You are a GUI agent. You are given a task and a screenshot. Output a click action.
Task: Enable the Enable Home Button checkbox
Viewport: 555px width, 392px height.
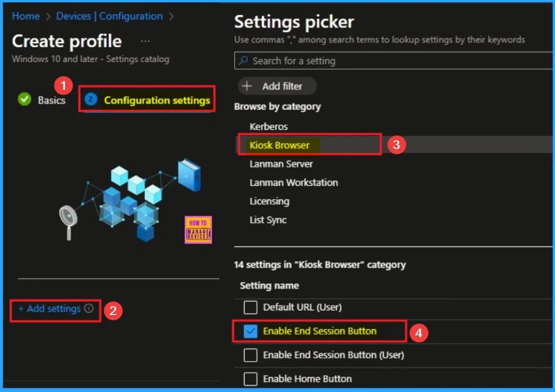pos(250,379)
